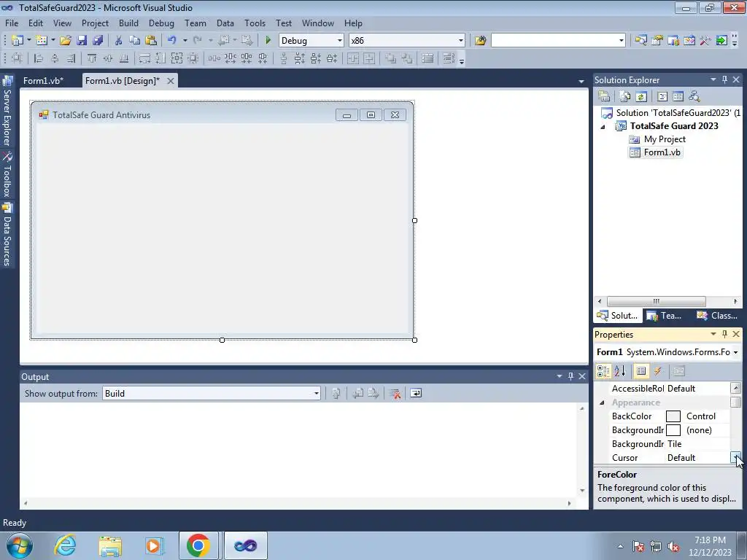The height and width of the screenshot is (560, 747).
Task: Click Clear All icon in Output panel
Action: [395, 393]
